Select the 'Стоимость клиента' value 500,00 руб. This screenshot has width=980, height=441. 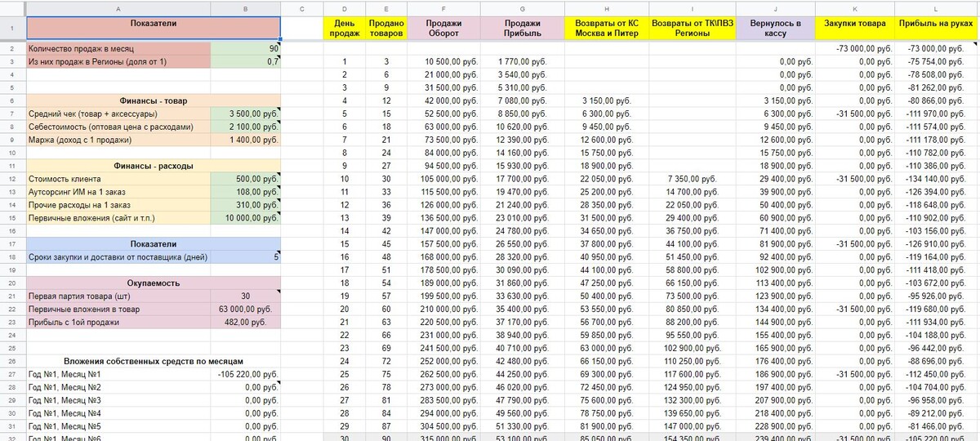(x=246, y=179)
